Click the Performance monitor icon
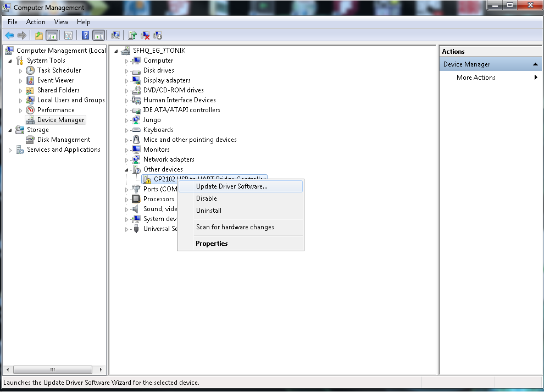Image resolution: width=544 pixels, height=392 pixels. (x=30, y=110)
